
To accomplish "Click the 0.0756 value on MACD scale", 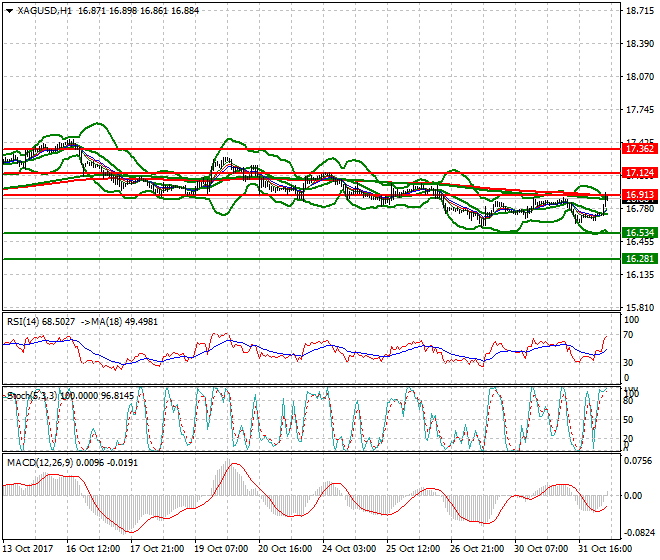I will tap(638, 461).
